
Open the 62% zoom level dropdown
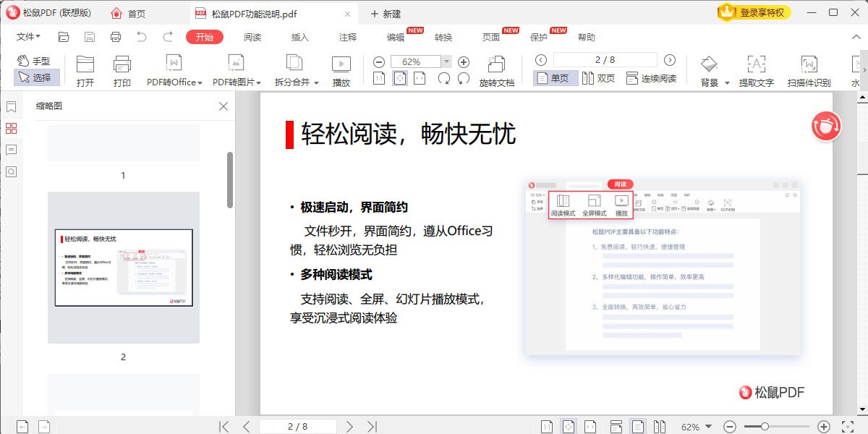coord(446,62)
